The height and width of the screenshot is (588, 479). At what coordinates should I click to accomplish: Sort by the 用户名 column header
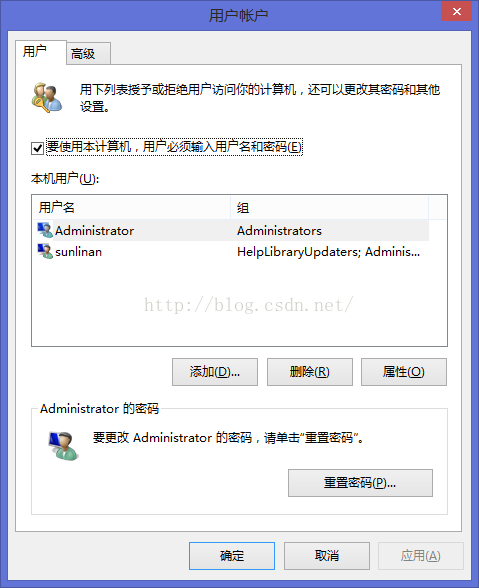tap(132, 207)
